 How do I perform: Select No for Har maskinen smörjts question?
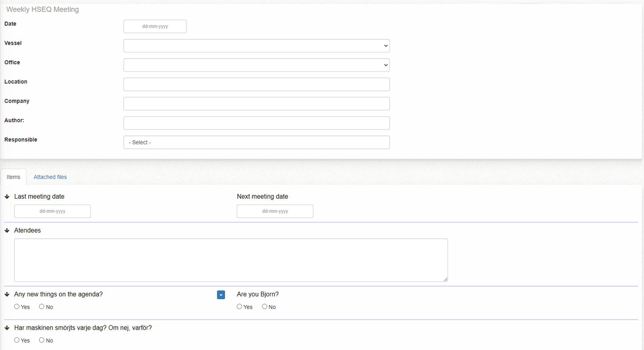coord(42,340)
